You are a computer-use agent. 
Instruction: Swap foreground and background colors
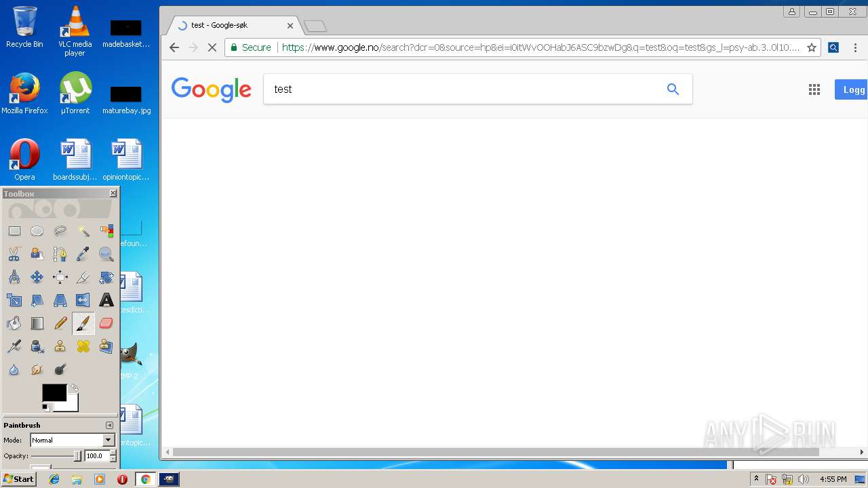73,388
